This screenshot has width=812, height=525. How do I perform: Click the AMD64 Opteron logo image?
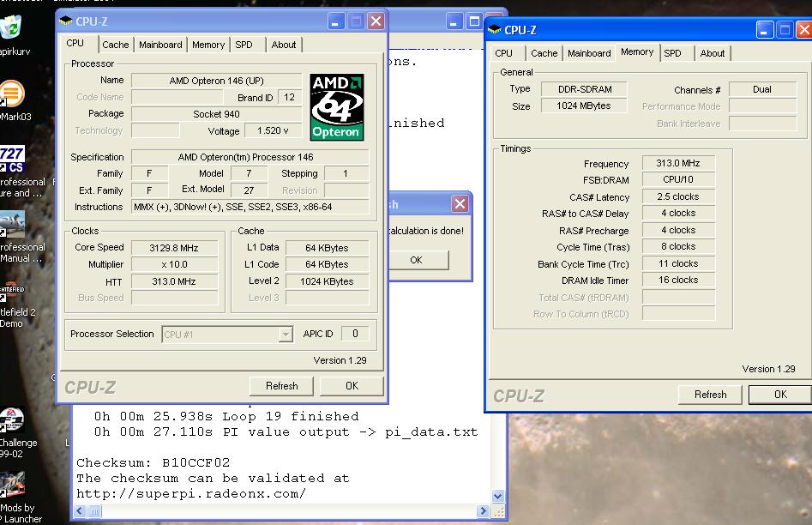(x=337, y=107)
